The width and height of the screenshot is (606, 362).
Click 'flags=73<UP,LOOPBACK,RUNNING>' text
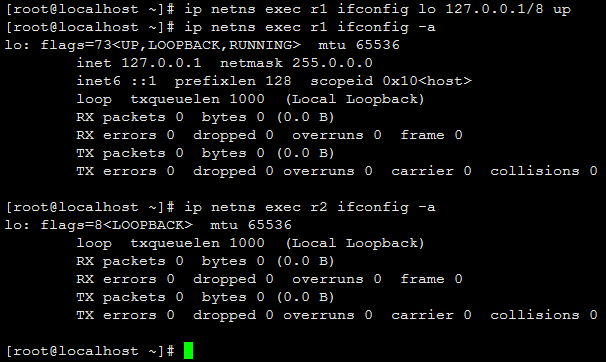point(170,45)
